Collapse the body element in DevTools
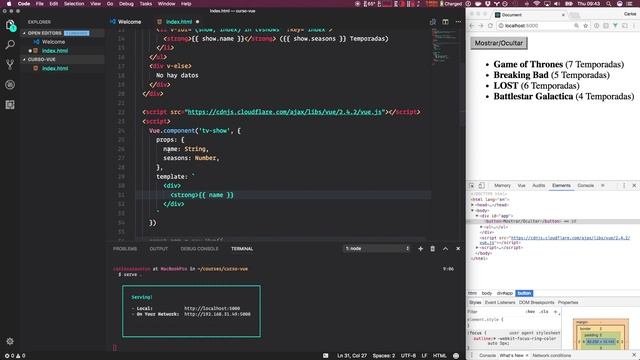 click(x=473, y=211)
